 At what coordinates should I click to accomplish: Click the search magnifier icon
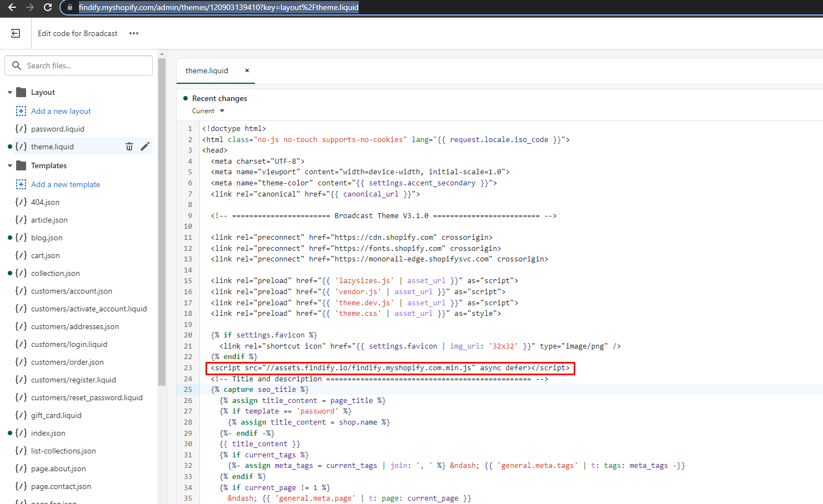(x=17, y=65)
